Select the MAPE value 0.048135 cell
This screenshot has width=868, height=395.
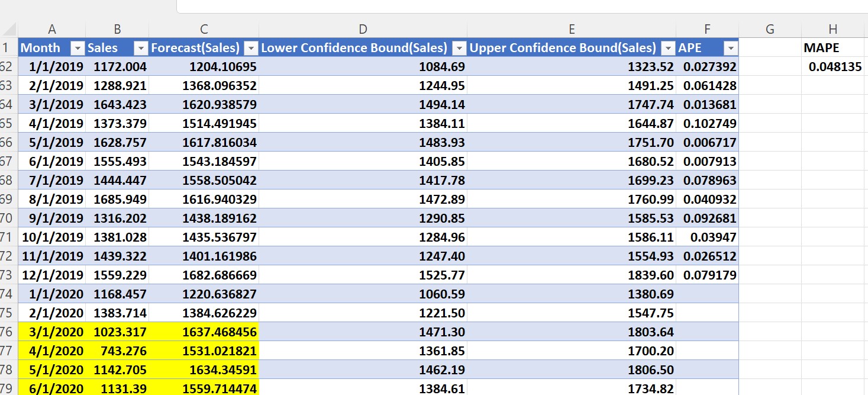(833, 67)
